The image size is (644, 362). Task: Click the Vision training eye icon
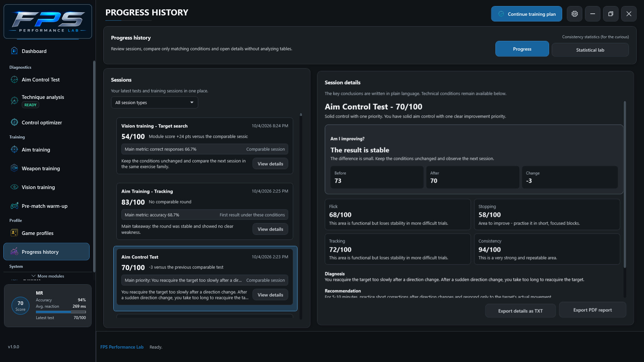click(x=14, y=187)
